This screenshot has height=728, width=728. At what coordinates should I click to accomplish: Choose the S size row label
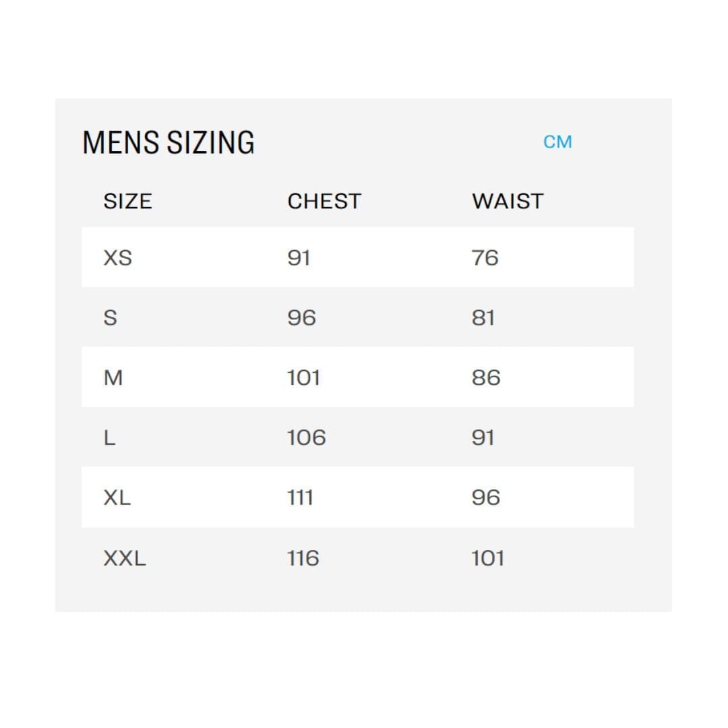(110, 317)
